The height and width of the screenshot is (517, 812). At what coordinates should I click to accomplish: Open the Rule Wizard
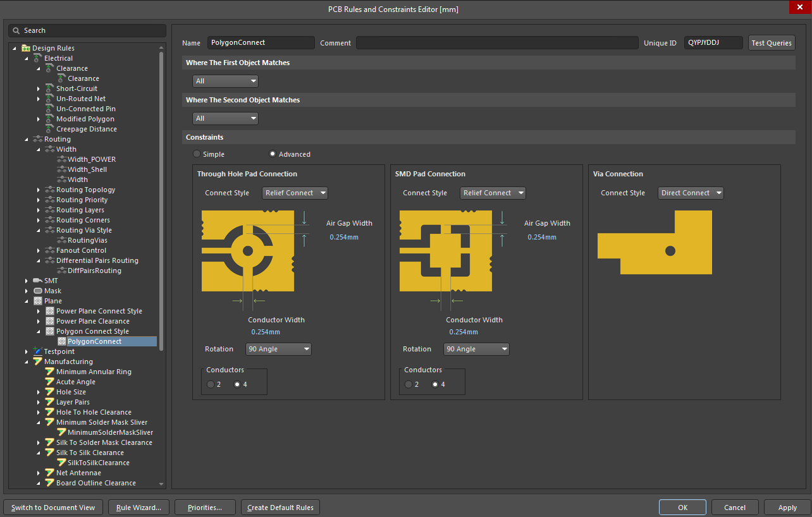point(138,507)
